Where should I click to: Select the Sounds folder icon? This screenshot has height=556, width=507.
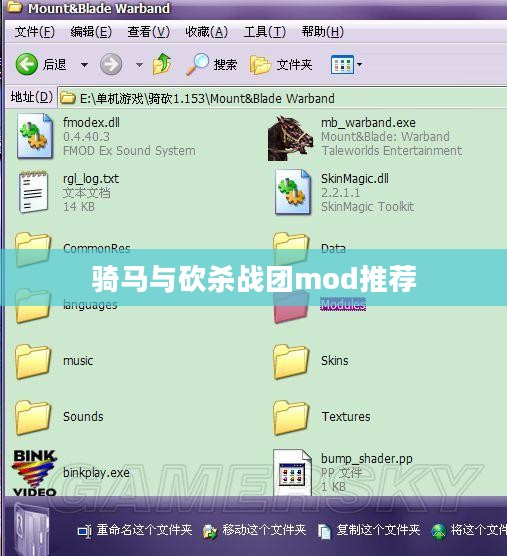[33, 418]
